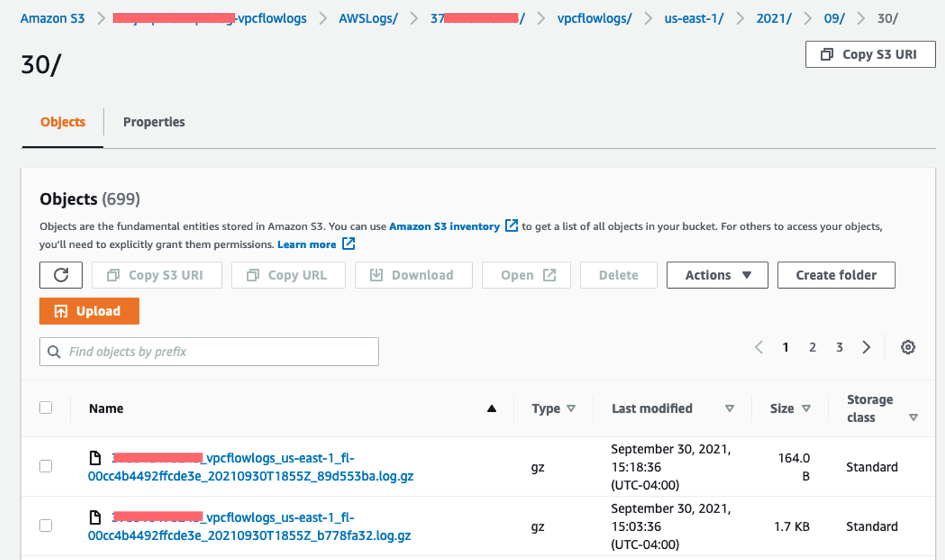945x560 pixels.
Task: Click the search magnifier in the prefix field
Action: (54, 351)
